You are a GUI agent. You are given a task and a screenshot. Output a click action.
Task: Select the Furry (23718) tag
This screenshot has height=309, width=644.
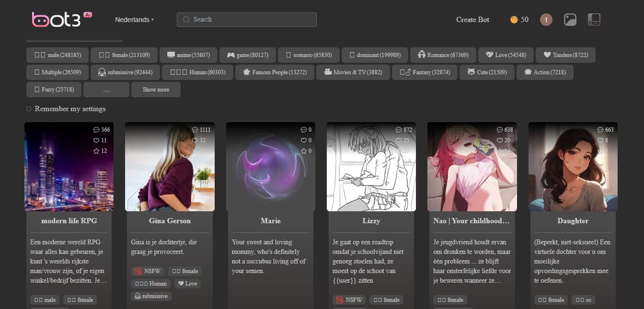tap(54, 90)
